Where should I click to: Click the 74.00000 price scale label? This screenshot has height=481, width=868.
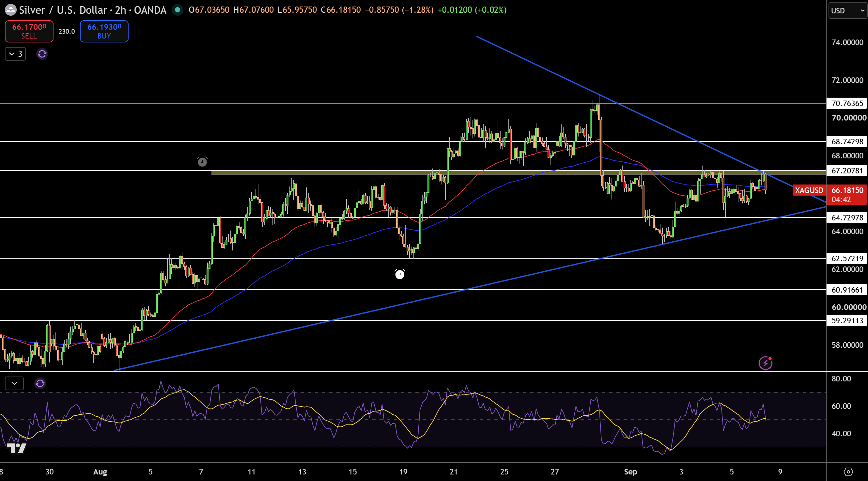click(x=847, y=42)
